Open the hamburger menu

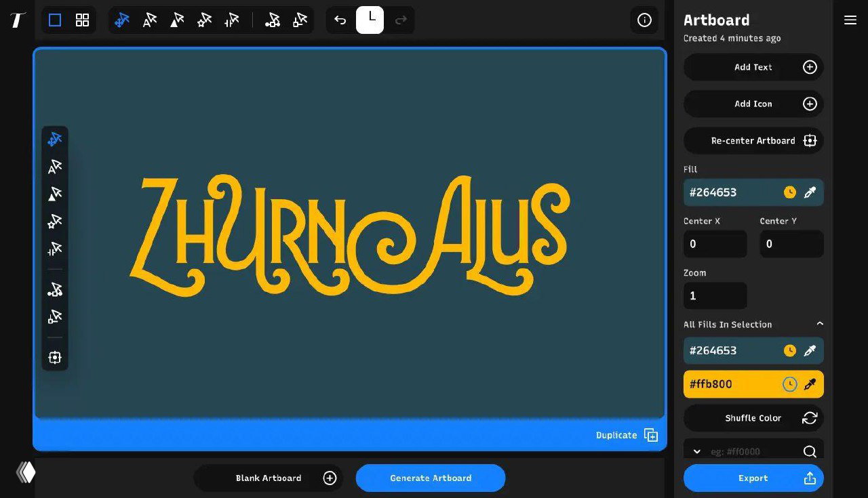(850, 20)
